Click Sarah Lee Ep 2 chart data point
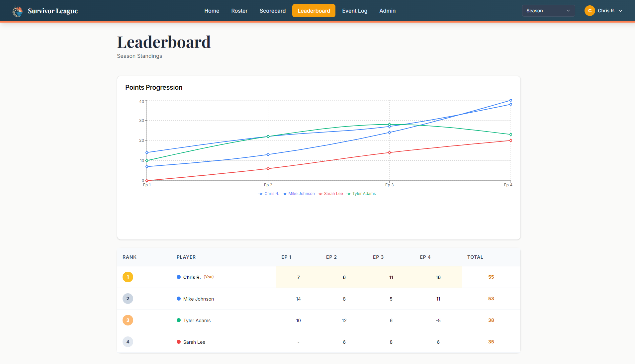 pos(268,169)
